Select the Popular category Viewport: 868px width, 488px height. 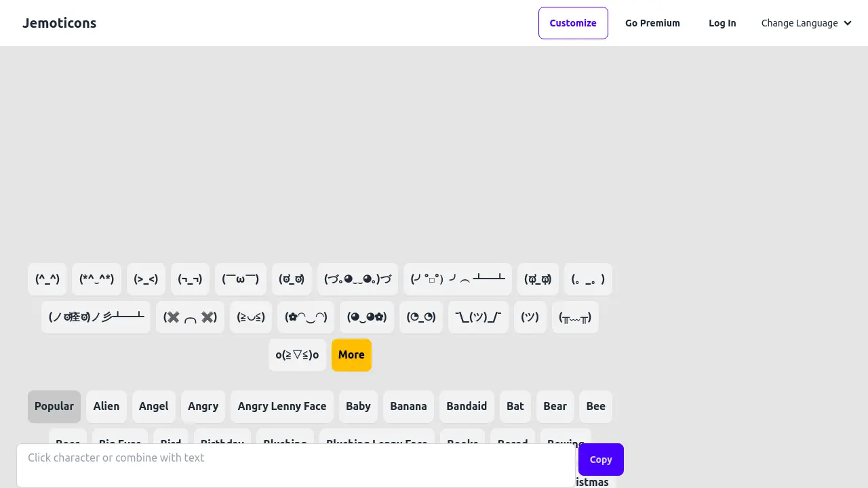pos(54,407)
